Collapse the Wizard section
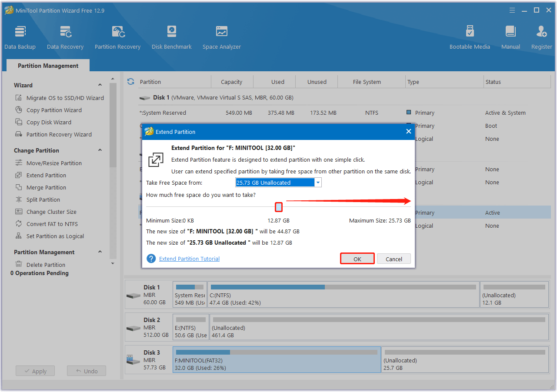557x392 pixels. 100,84
